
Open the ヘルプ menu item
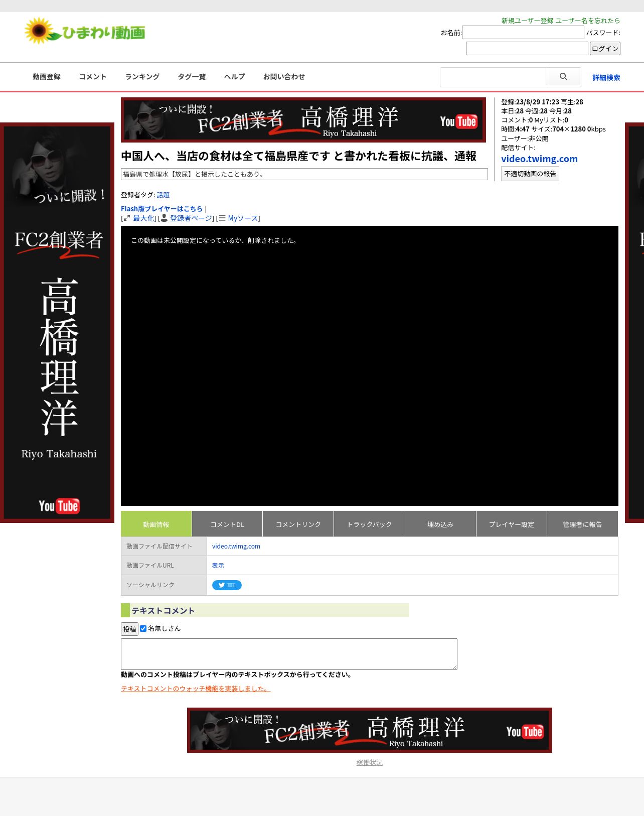tap(235, 77)
